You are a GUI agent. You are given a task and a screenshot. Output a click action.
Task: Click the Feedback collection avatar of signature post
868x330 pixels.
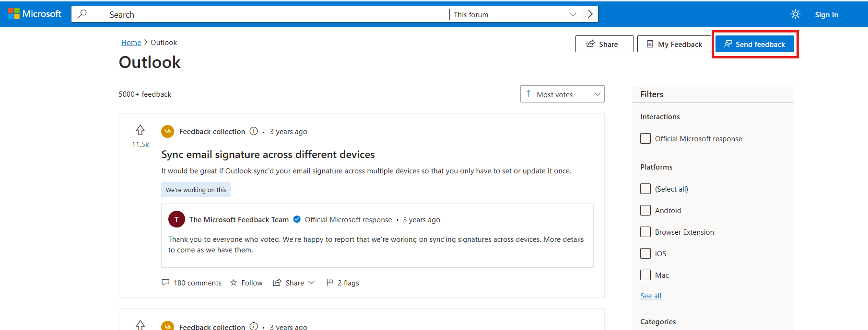[x=167, y=131]
